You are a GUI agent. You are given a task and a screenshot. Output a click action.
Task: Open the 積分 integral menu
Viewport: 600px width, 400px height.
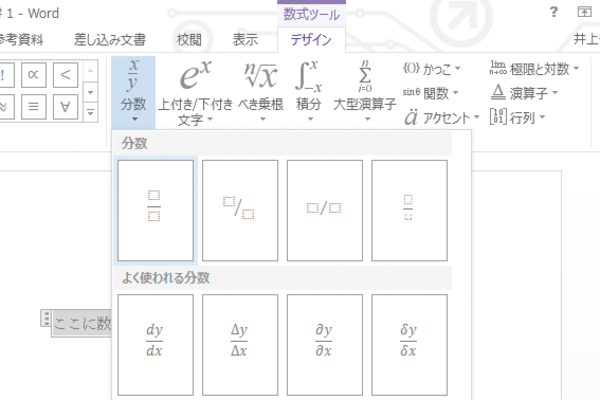pyautogui.click(x=309, y=91)
